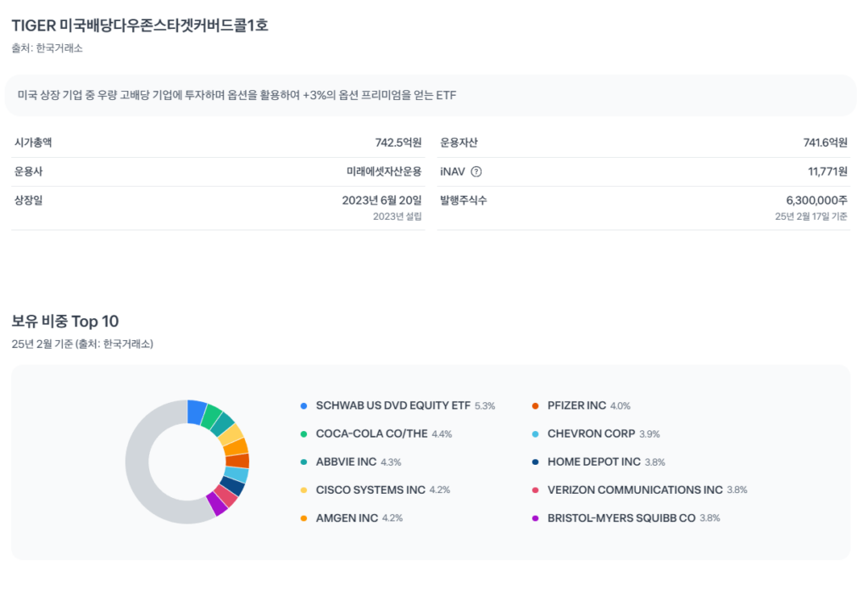Click the purple slice of the donut chart
This screenshot has width=868, height=593.
click(217, 503)
